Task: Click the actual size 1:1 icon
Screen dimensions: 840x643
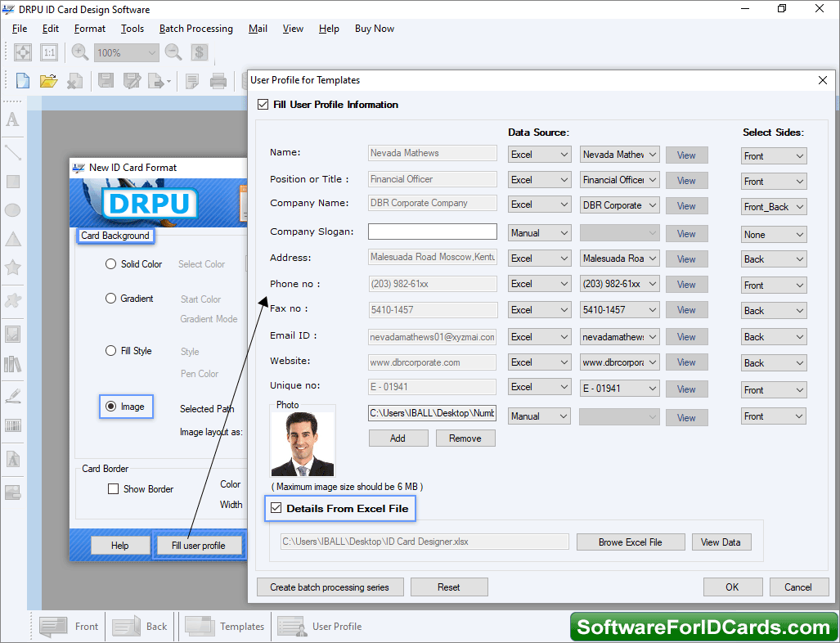Action: pyautogui.click(x=49, y=52)
